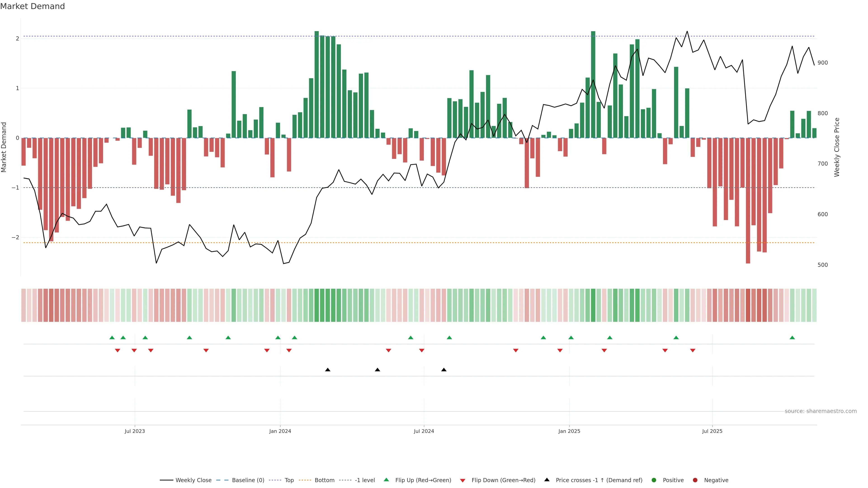Screen dimensions: 868x488
Task: Click the Market Demand chart title
Action: [x=32, y=6]
